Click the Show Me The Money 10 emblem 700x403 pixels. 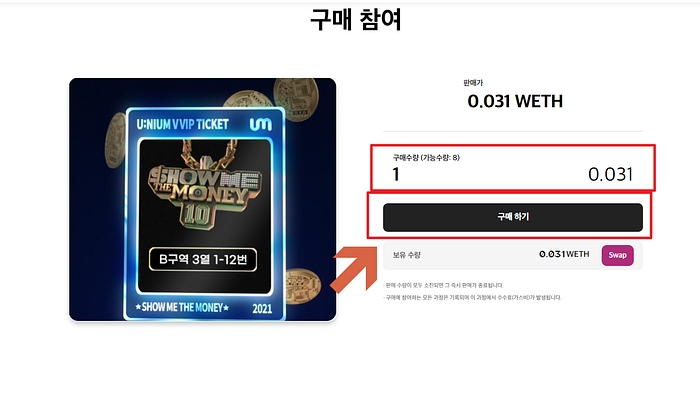[204, 185]
